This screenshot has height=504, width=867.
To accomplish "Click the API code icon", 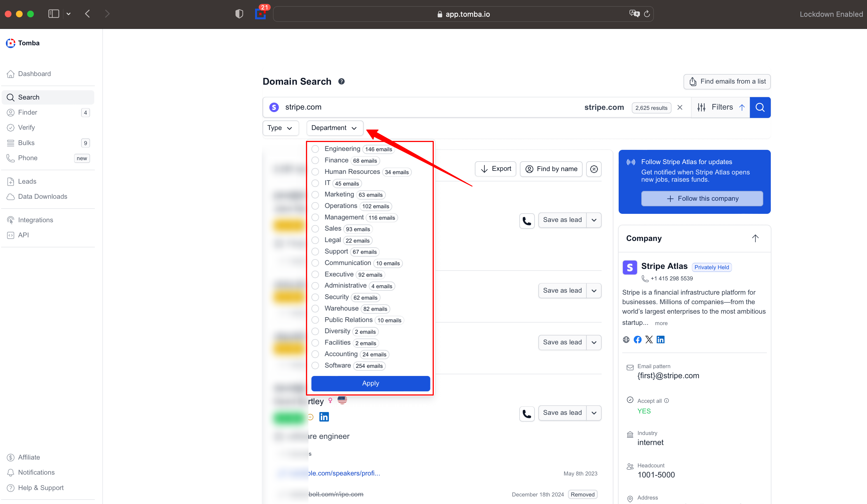I will pyautogui.click(x=11, y=235).
